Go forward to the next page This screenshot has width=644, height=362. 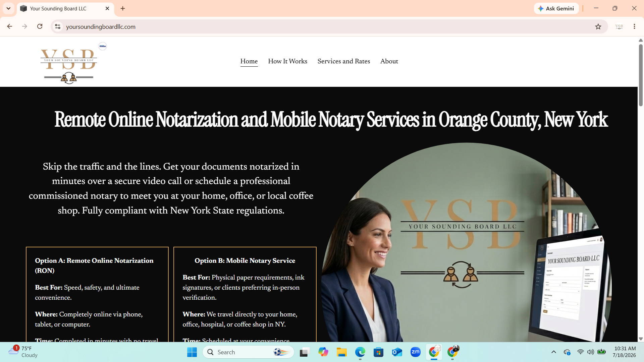(x=24, y=26)
